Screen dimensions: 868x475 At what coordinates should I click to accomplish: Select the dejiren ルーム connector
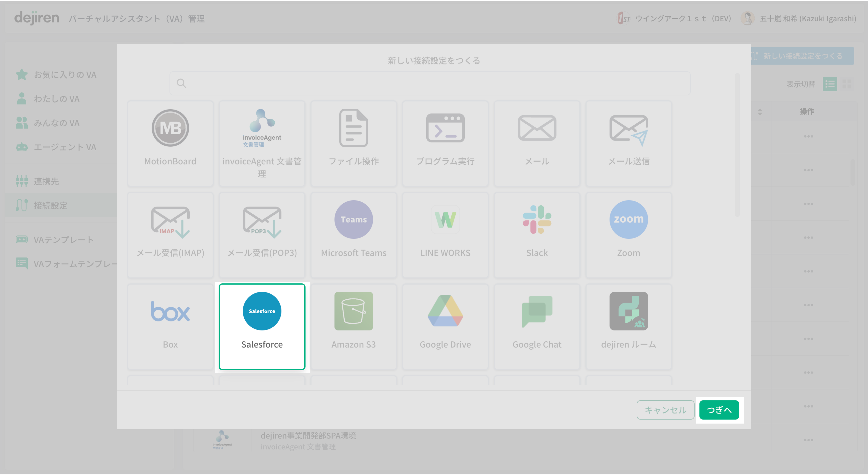(629, 327)
